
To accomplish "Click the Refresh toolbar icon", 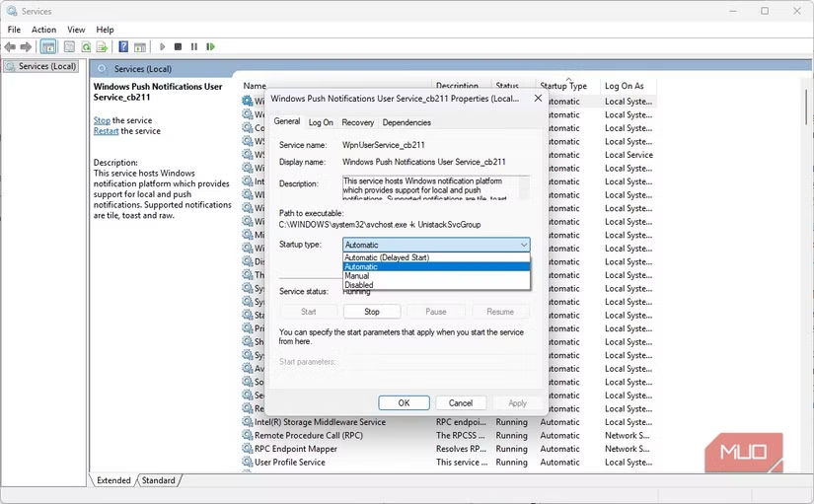I will point(86,46).
